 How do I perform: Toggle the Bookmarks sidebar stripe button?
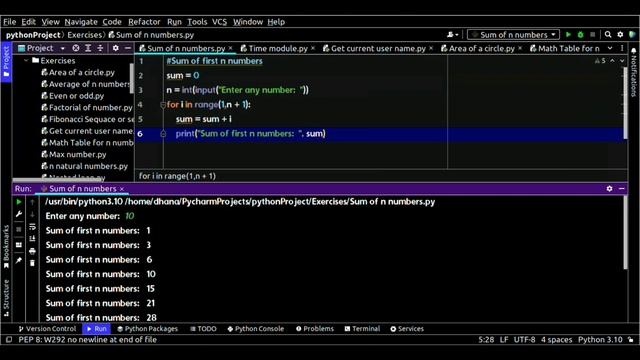tap(6, 247)
